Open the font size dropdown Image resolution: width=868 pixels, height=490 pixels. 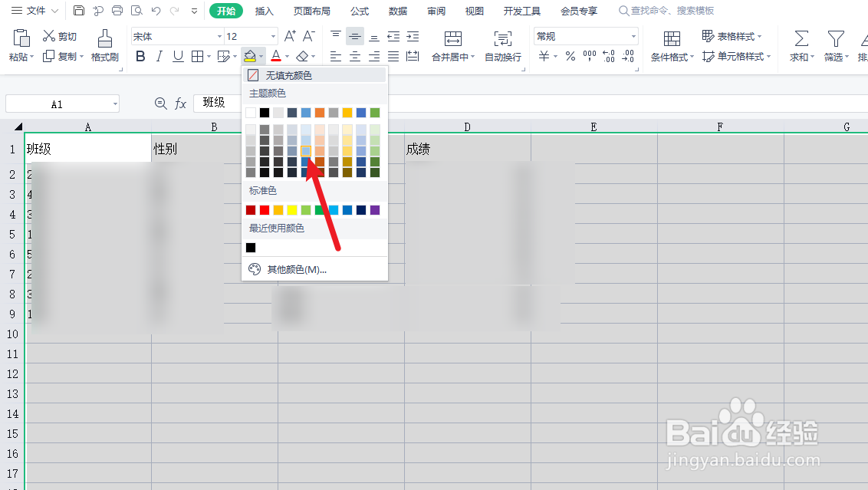click(x=273, y=37)
